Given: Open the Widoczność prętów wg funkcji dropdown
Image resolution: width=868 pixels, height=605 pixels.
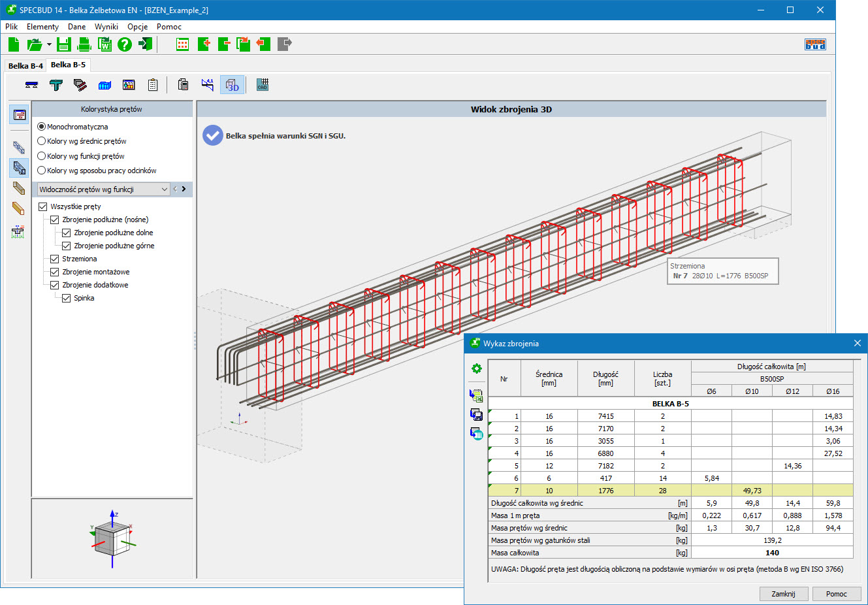Looking at the screenshot, I should click(102, 189).
